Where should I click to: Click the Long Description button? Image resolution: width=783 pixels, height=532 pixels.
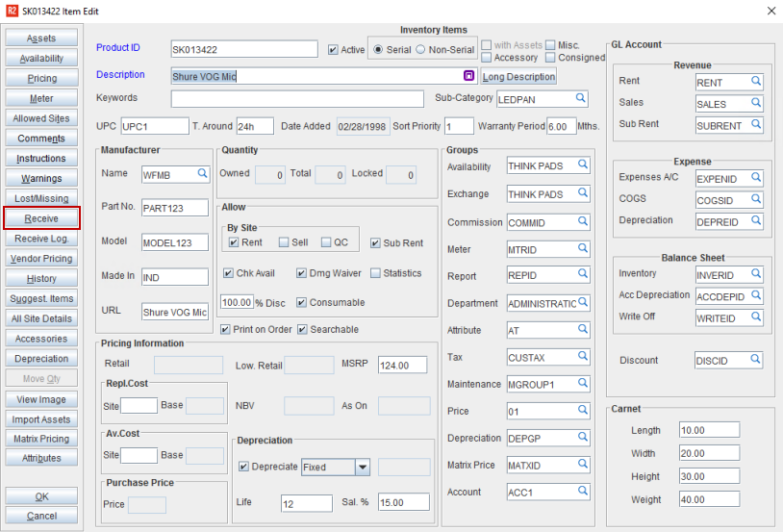coord(518,76)
